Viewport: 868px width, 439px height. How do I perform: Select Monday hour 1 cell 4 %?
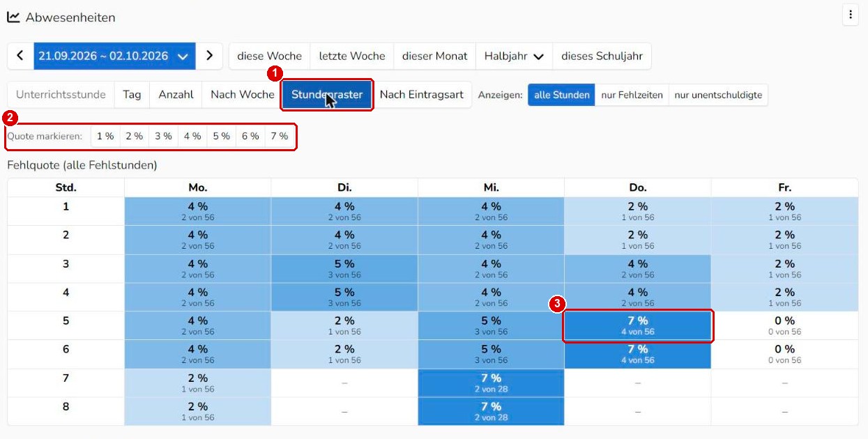pos(198,211)
